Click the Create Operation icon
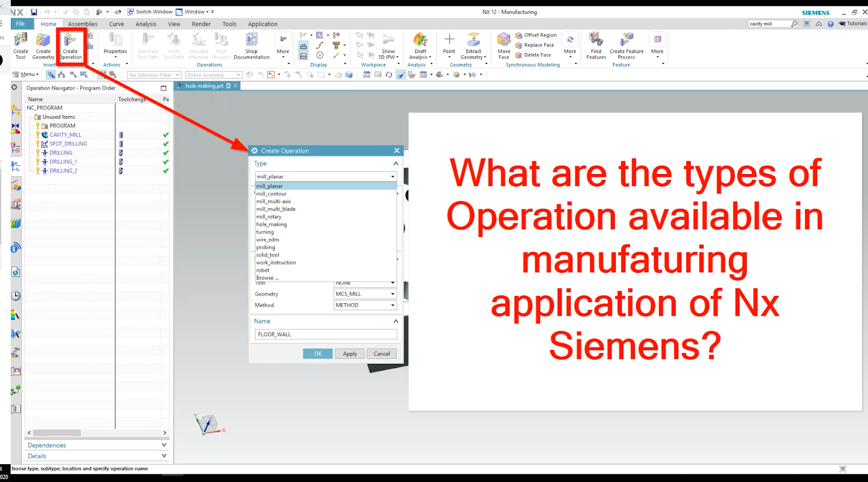 tap(71, 46)
